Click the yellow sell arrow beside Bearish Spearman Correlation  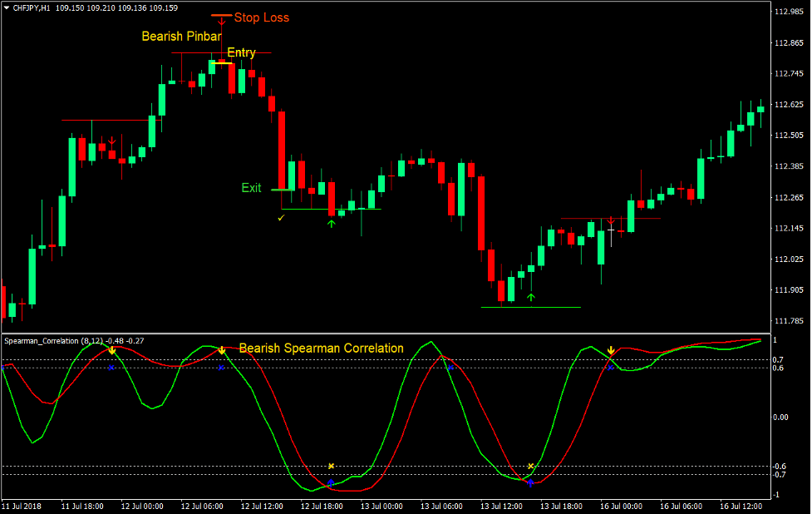(x=222, y=350)
